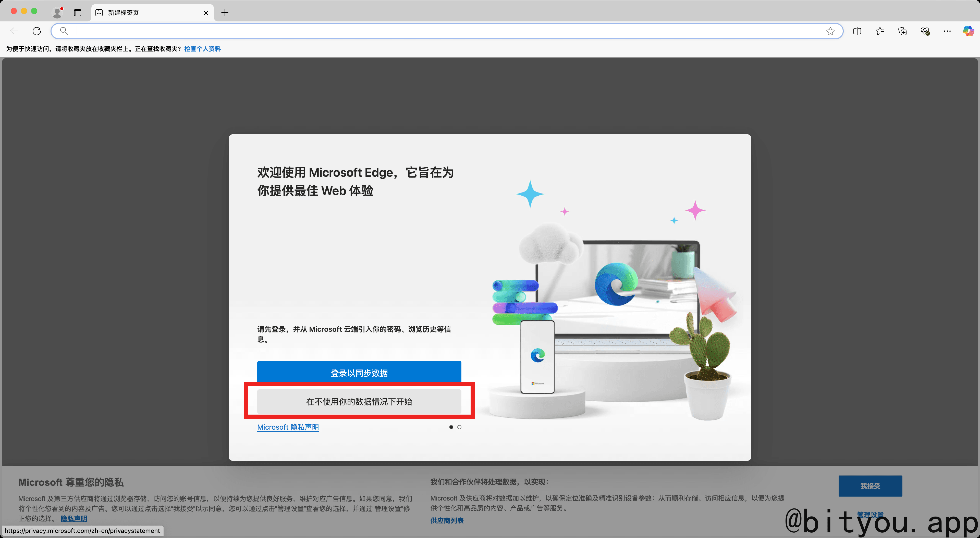
Task: Open a new tab with plus button
Action: coord(225,12)
